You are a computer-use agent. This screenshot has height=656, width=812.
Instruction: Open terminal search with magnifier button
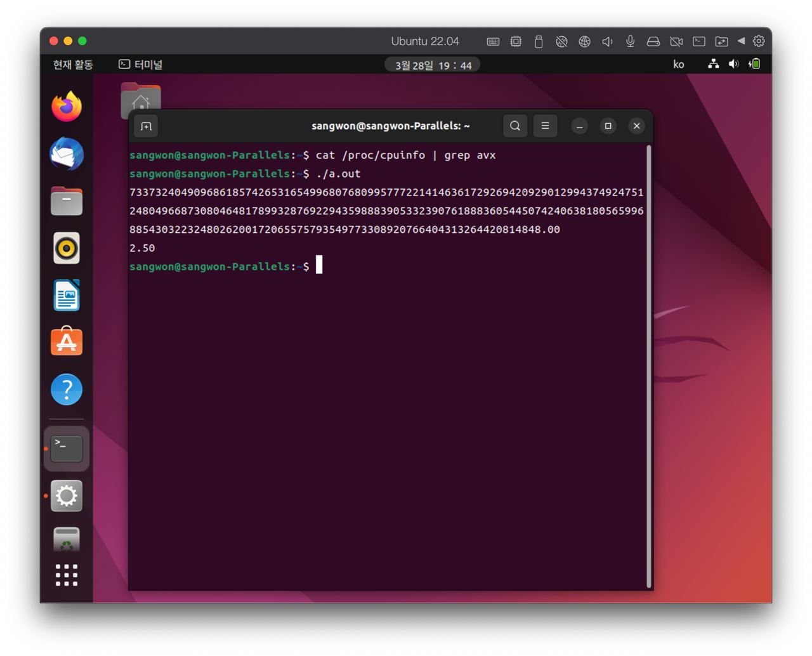click(x=515, y=126)
